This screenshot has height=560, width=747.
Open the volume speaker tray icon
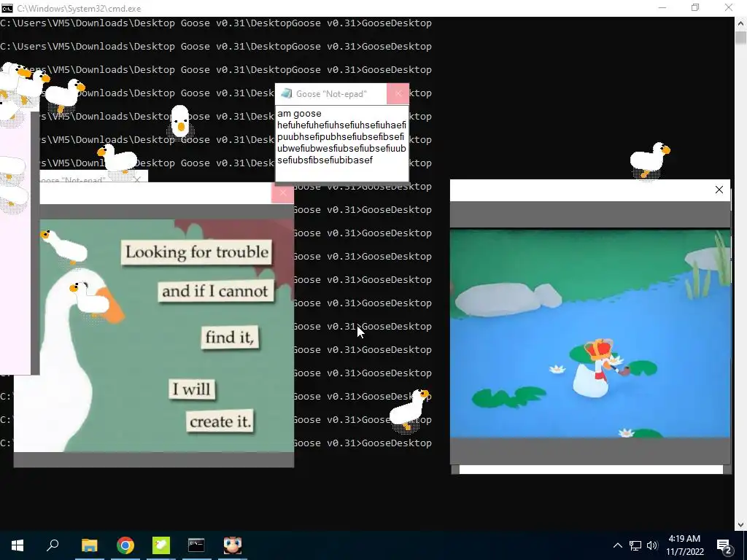[x=652, y=545]
